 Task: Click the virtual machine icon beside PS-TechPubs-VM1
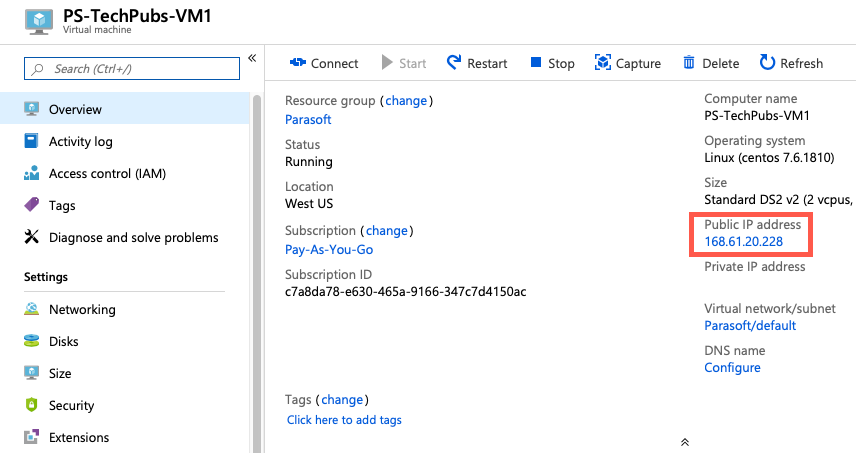(39, 21)
